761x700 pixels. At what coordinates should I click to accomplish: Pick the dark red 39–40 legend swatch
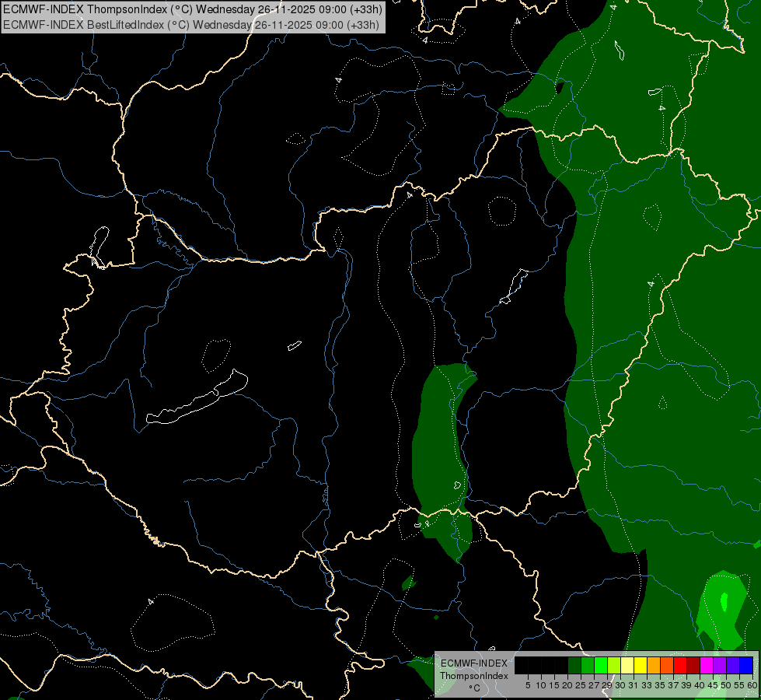[693, 665]
